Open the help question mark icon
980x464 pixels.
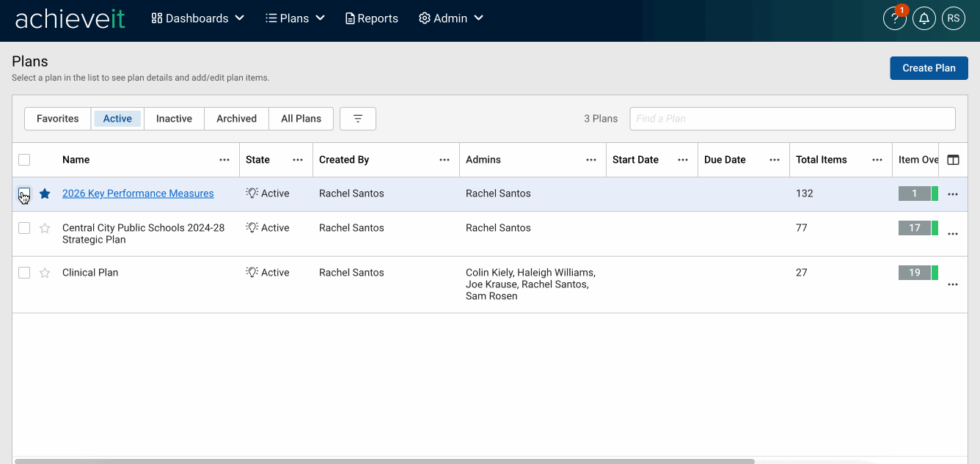(x=894, y=19)
